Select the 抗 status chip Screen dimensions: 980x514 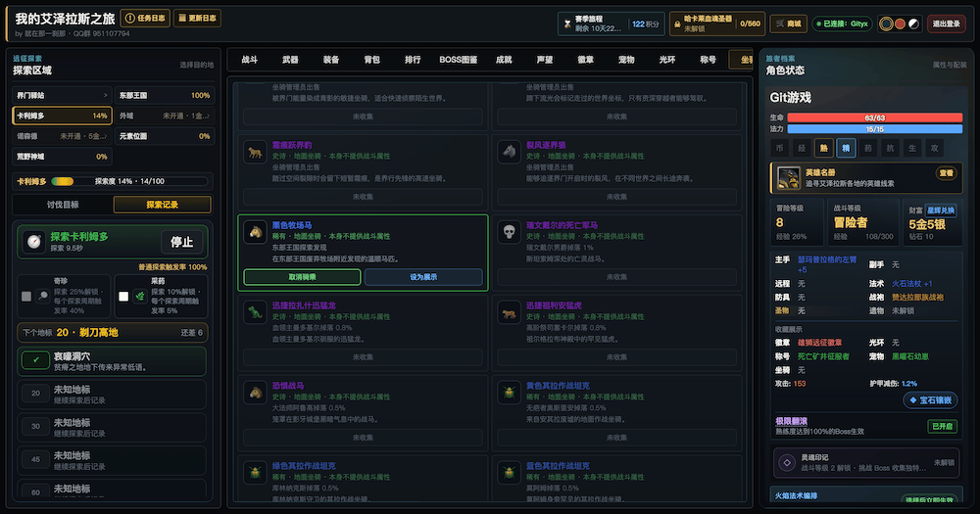pyautogui.click(x=890, y=148)
